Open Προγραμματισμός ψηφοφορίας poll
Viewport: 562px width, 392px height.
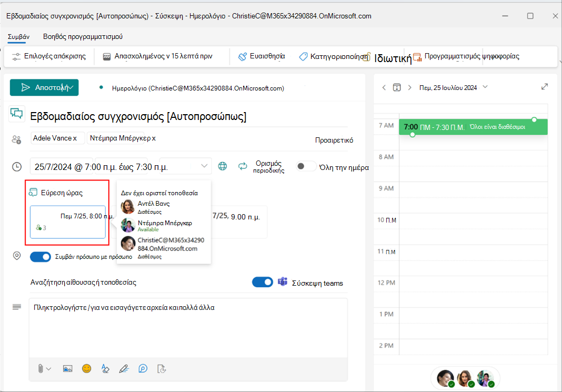[466, 56]
